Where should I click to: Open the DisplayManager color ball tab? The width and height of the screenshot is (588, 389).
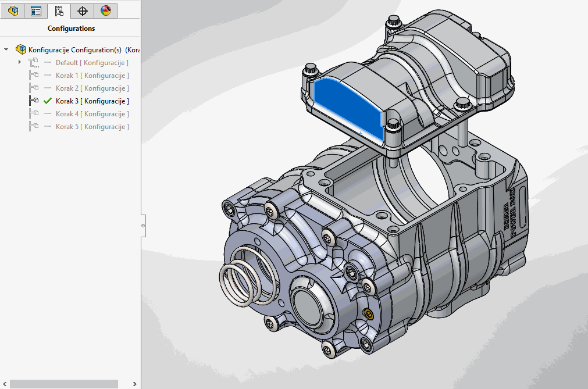click(105, 10)
